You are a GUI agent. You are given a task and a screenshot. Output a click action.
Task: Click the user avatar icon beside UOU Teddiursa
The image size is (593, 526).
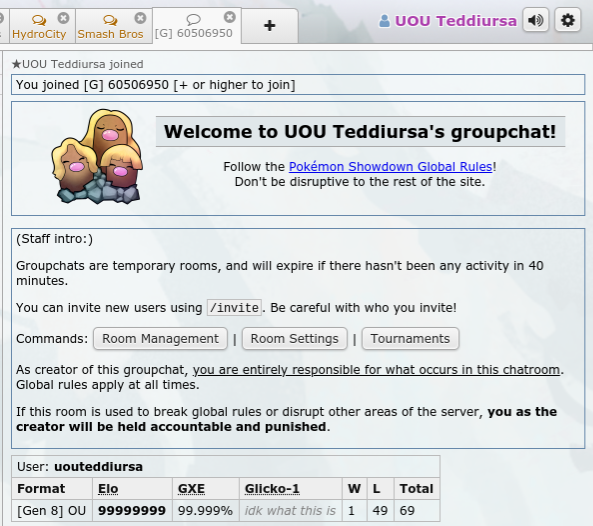(384, 21)
